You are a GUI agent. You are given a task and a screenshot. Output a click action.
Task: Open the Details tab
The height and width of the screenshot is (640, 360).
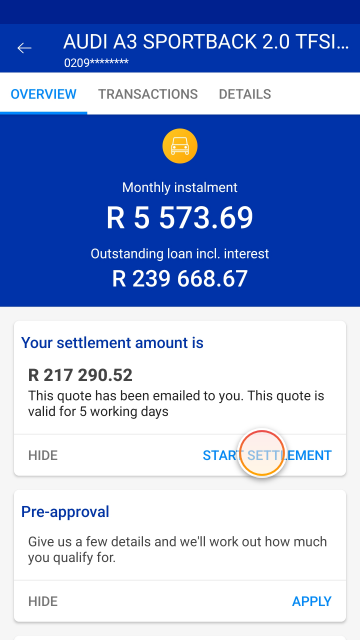tap(245, 94)
